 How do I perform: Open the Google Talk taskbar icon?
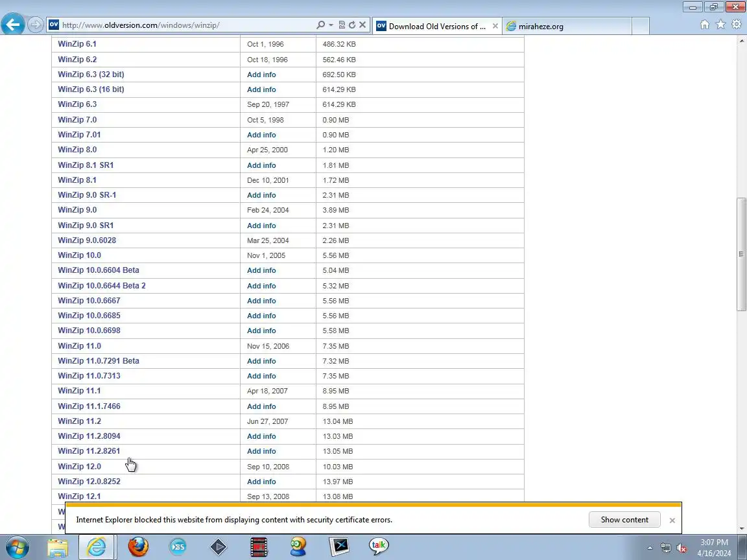click(378, 546)
